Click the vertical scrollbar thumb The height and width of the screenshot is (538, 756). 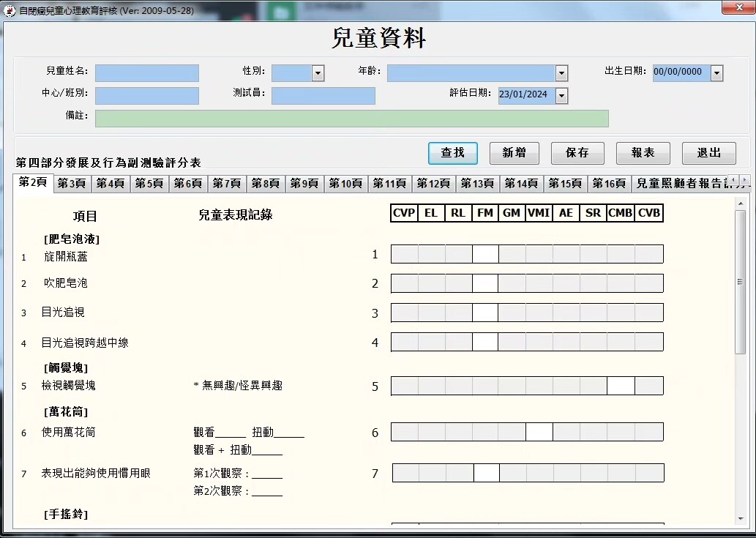pyautogui.click(x=740, y=282)
